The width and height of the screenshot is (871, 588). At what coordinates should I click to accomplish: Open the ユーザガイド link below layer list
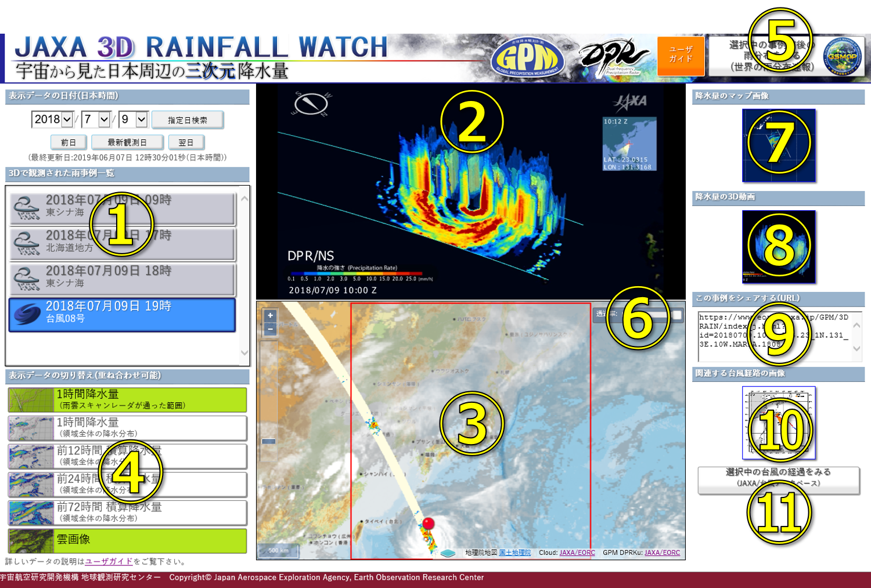[x=109, y=561]
